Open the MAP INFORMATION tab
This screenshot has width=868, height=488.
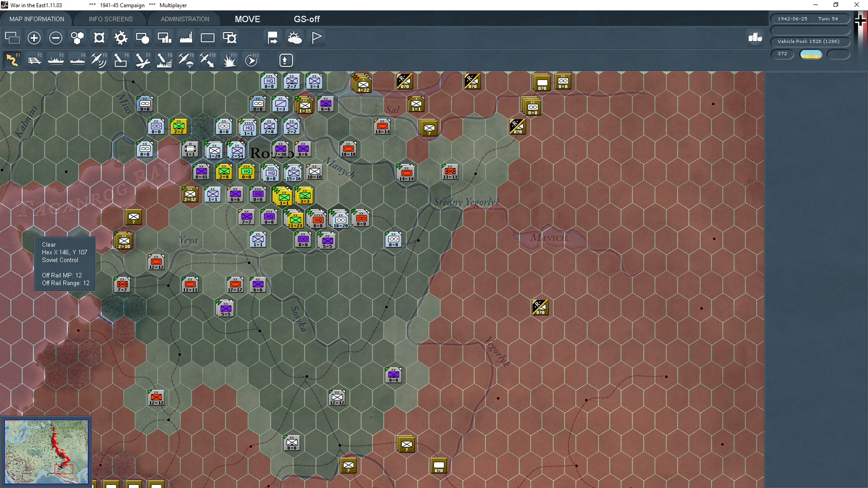tap(37, 19)
